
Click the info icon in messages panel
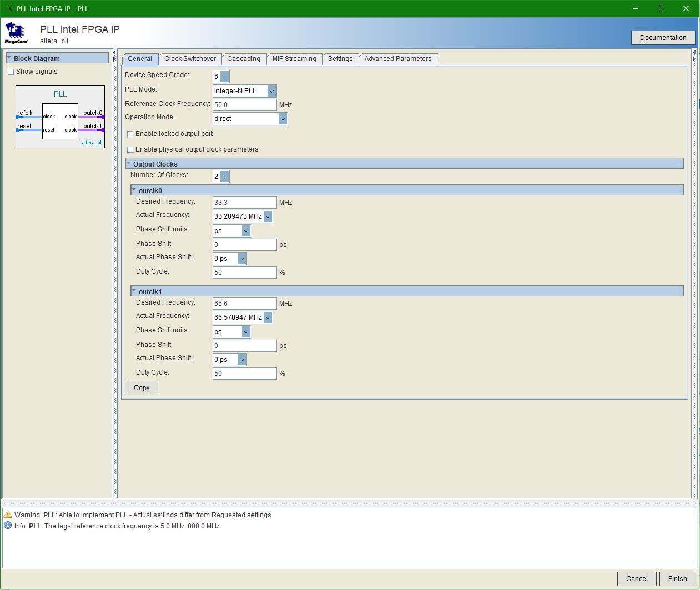coord(8,525)
